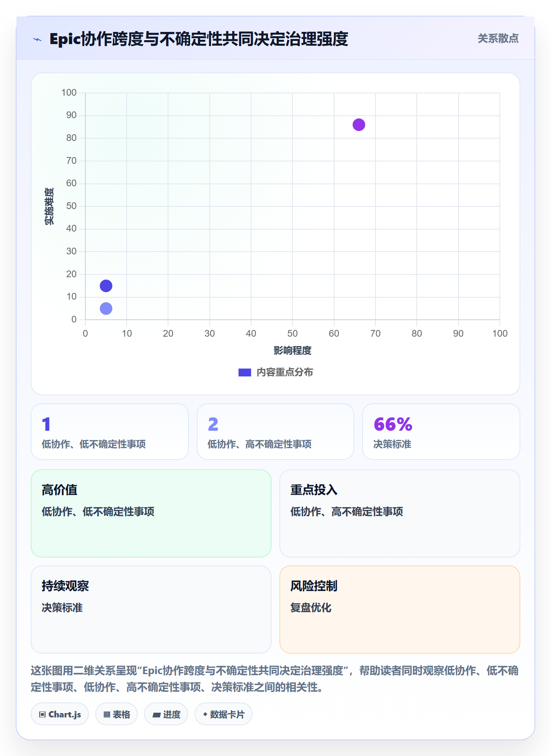Click the grid icon in the 表格 chip
551x756 pixels.
107,715
